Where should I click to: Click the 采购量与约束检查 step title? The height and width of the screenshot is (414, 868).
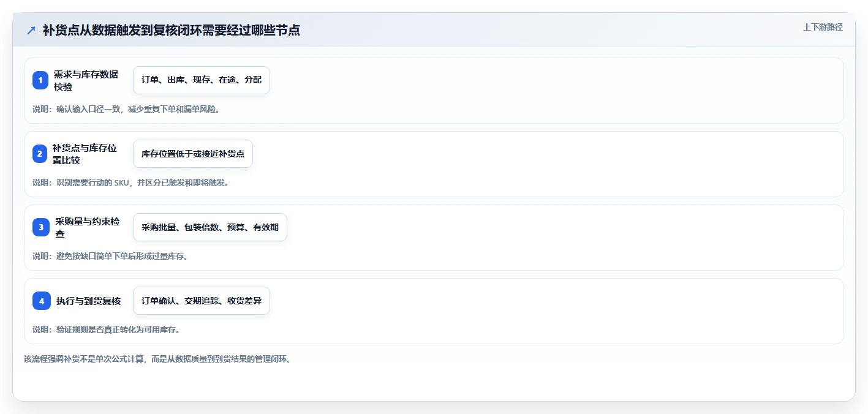(88, 227)
